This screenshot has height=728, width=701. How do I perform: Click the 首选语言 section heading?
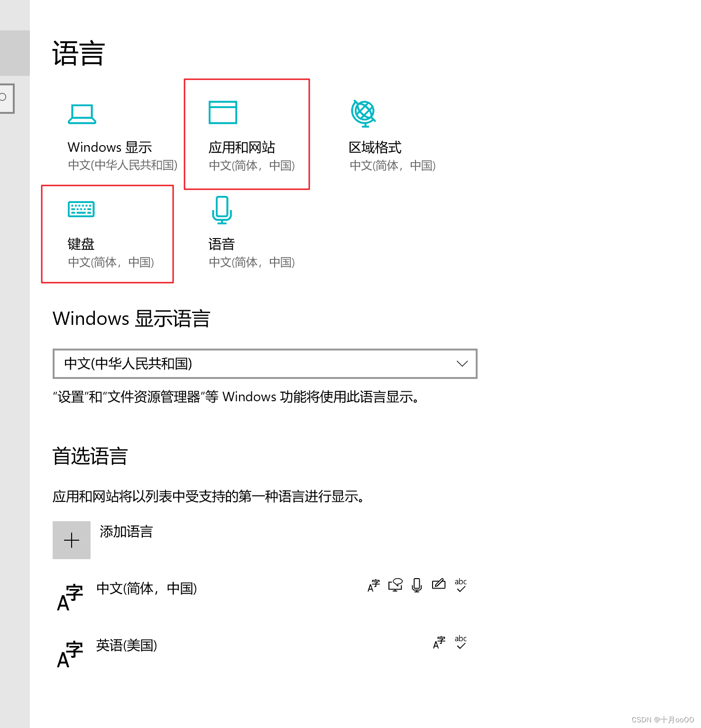tap(90, 456)
